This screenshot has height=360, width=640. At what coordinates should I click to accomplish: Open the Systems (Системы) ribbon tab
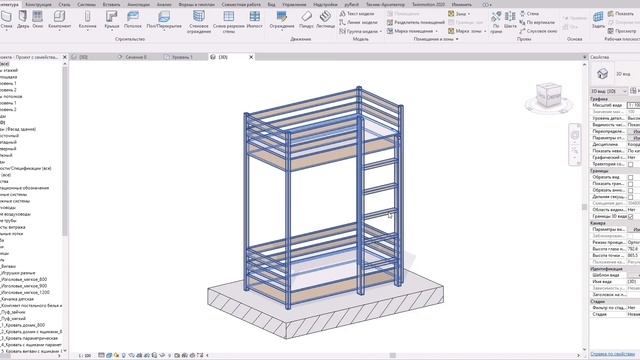[x=87, y=4]
